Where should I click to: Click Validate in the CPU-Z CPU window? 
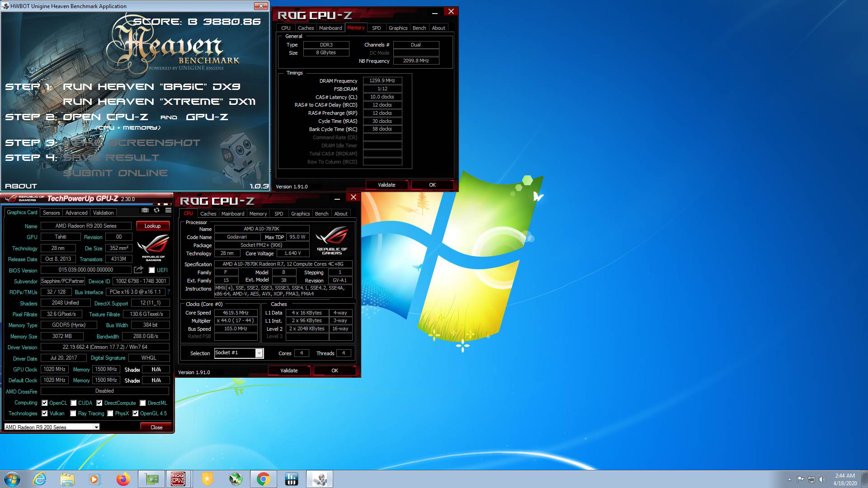289,371
